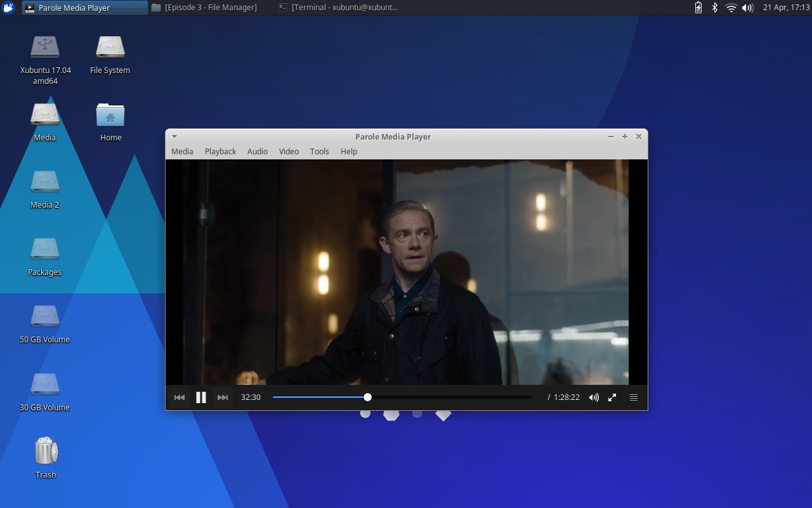Enter fullscreen mode in Parole
The height and width of the screenshot is (508, 812).
click(x=612, y=398)
